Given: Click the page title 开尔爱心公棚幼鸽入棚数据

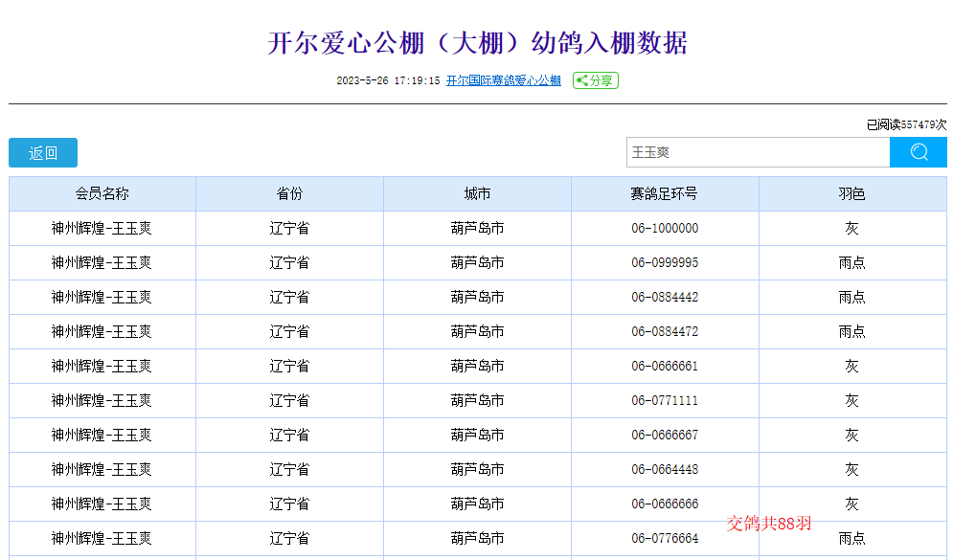Looking at the screenshot, I should tap(477, 43).
